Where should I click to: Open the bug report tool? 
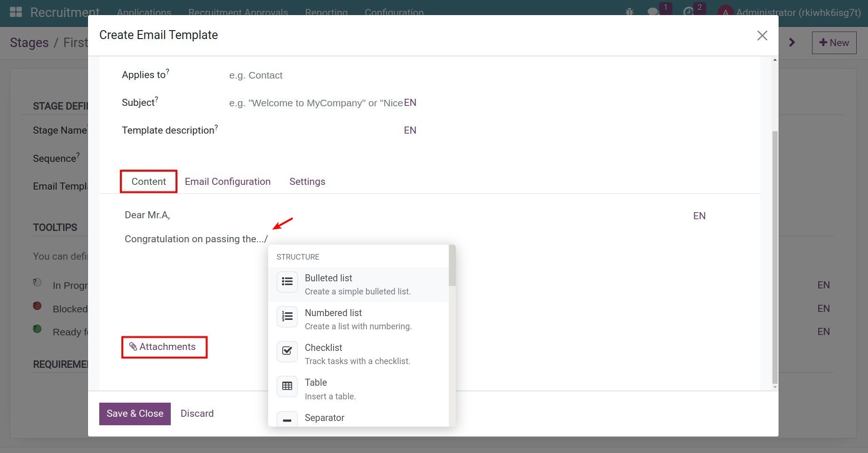pyautogui.click(x=629, y=13)
